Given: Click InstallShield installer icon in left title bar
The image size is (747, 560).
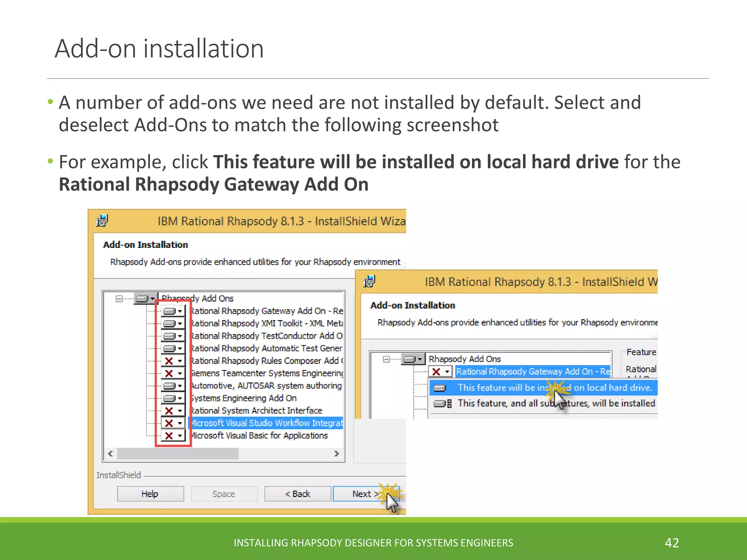Looking at the screenshot, I should point(102,221).
